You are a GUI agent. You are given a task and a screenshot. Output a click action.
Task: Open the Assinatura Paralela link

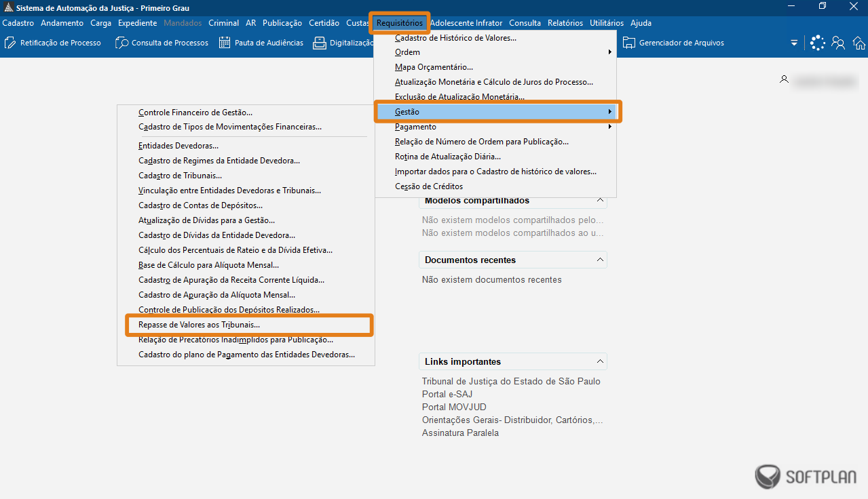[x=460, y=433]
